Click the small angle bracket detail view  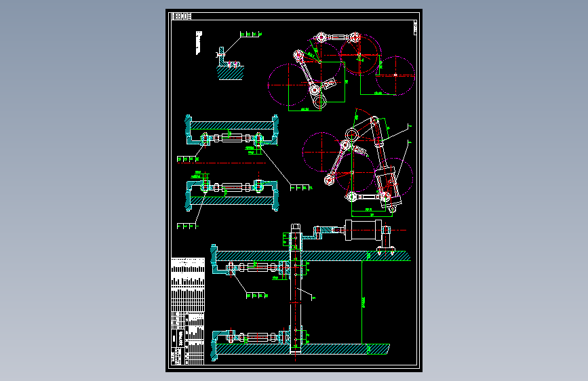pos(230,63)
